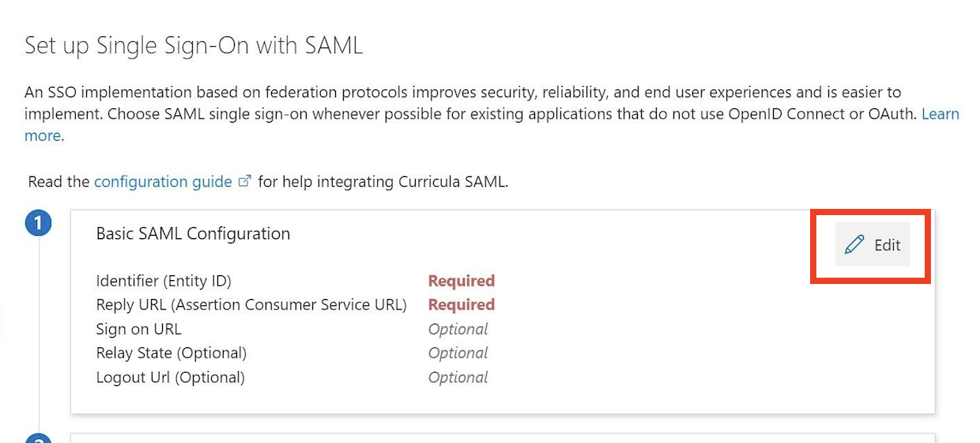Click the Required status next to Identifier

tap(462, 281)
